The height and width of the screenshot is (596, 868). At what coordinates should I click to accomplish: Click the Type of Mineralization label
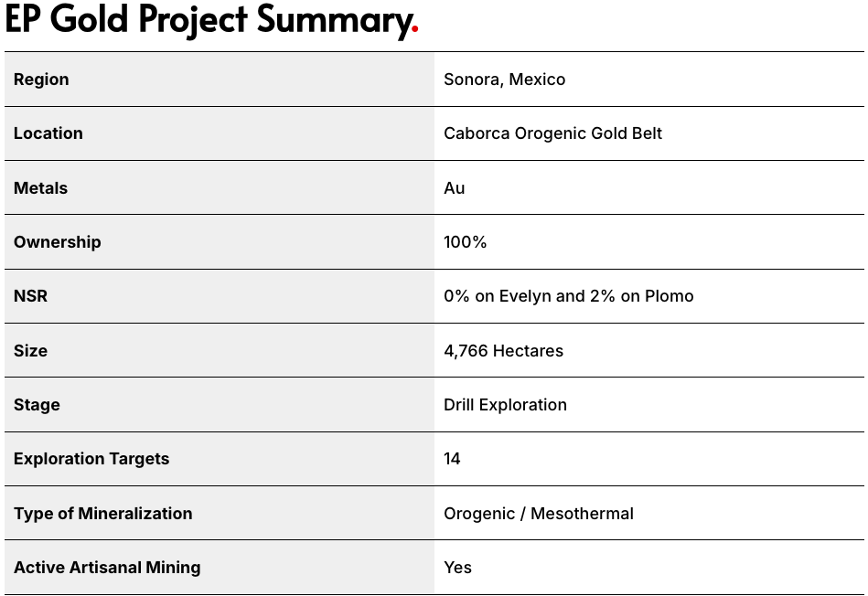pyautogui.click(x=103, y=514)
